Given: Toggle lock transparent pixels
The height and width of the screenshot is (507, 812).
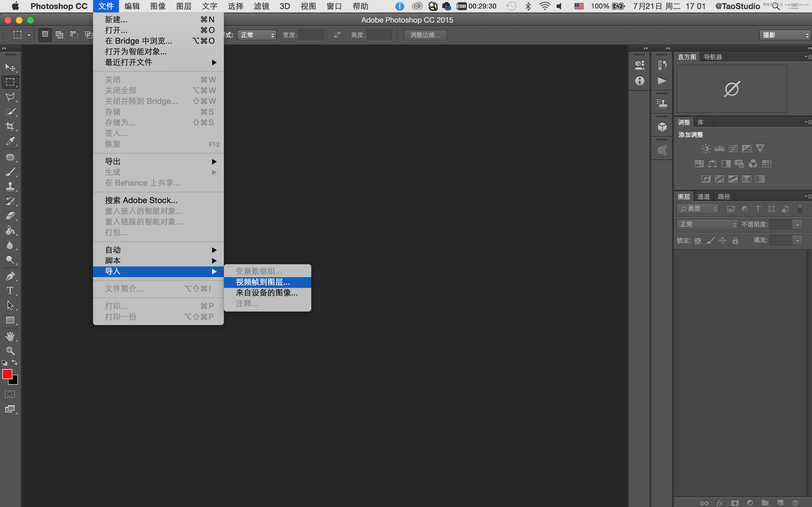Looking at the screenshot, I should [698, 241].
